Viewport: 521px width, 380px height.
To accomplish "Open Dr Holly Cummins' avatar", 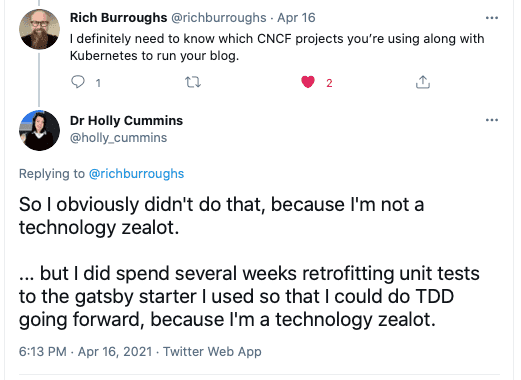I will click(x=39, y=130).
